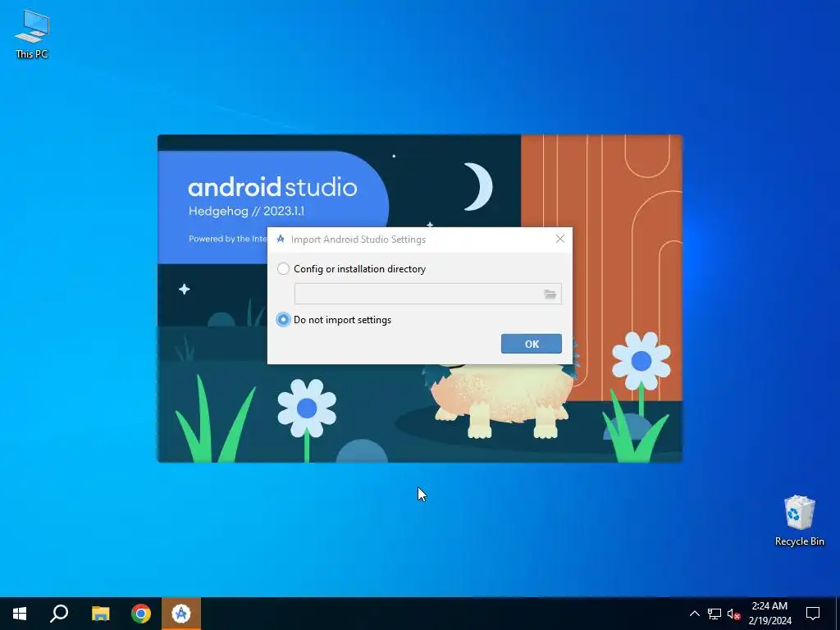Screen dimensions: 840x630
Task: Open the notification center icon
Action: pyautogui.click(x=813, y=614)
